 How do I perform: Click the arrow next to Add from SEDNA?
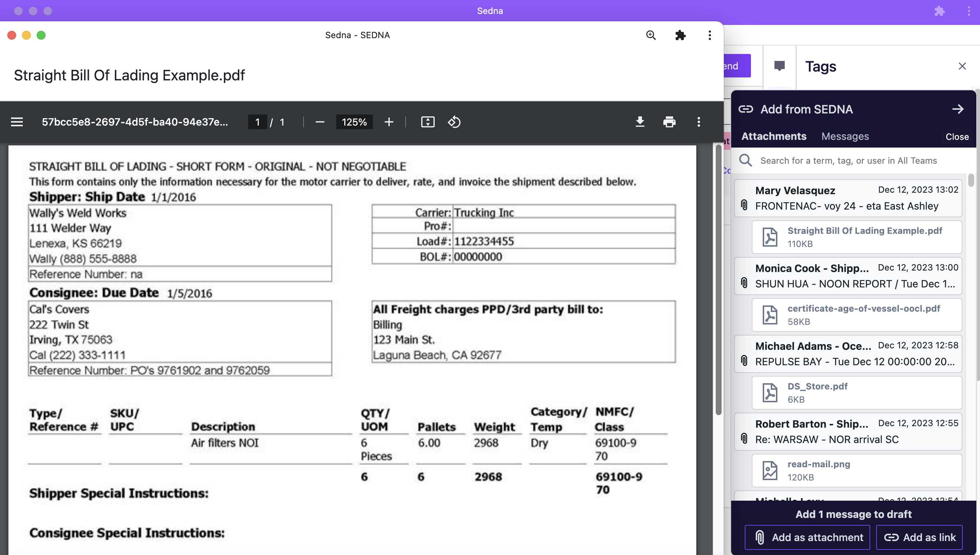[958, 109]
